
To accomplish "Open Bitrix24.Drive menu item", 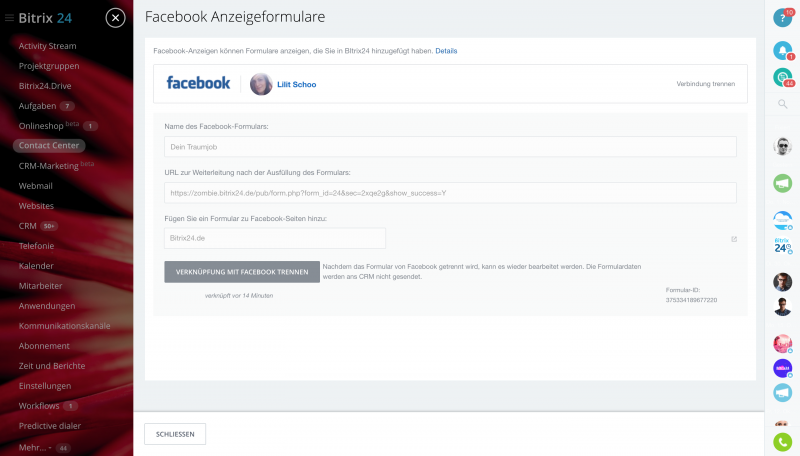I will tap(45, 86).
